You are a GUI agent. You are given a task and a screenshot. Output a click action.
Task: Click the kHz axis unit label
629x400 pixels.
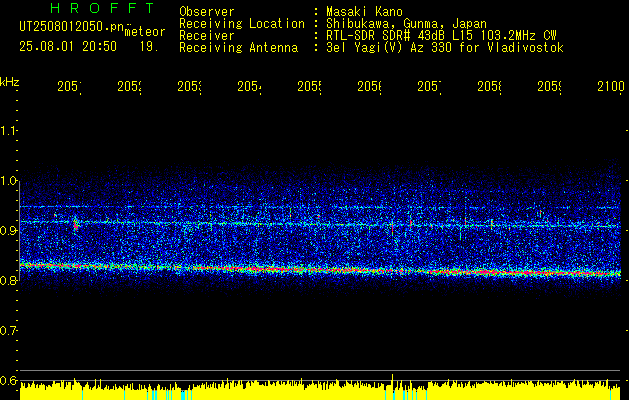pos(10,82)
